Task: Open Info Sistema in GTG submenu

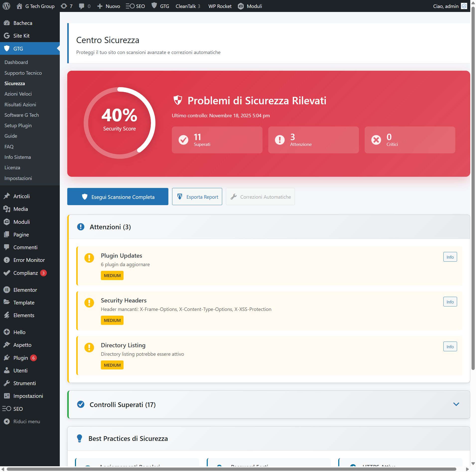Action: [17, 157]
